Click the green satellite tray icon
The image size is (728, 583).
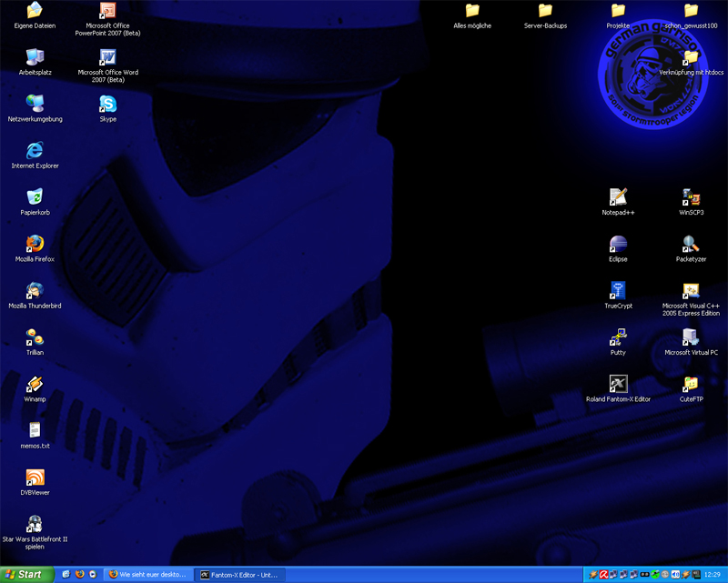tap(655, 575)
